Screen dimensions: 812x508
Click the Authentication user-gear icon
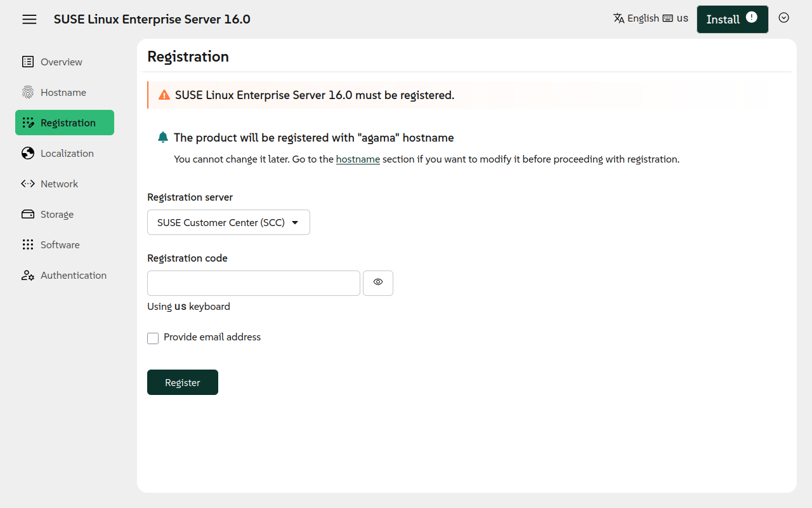28,275
